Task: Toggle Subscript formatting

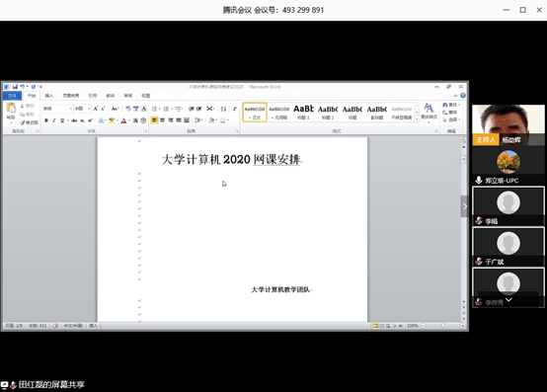Action: tap(82, 120)
